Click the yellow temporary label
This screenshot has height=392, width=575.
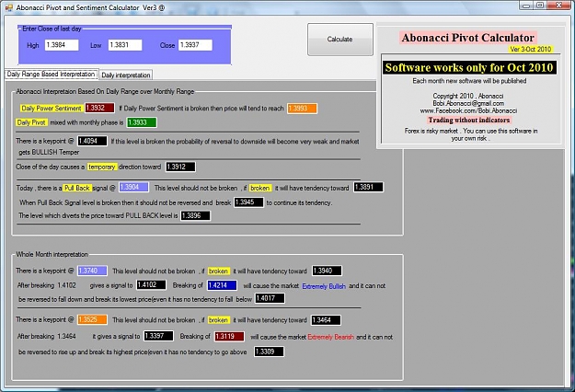102,167
